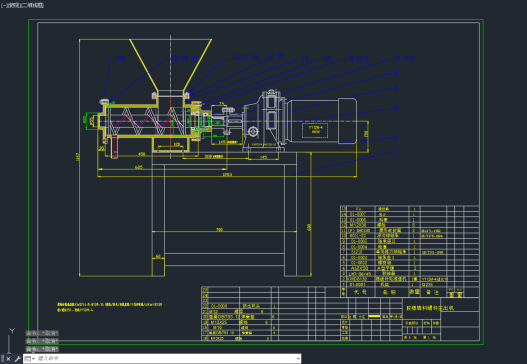Open the view controls menu 俯视
This screenshot has width=527, height=364.
[x=12, y=5]
